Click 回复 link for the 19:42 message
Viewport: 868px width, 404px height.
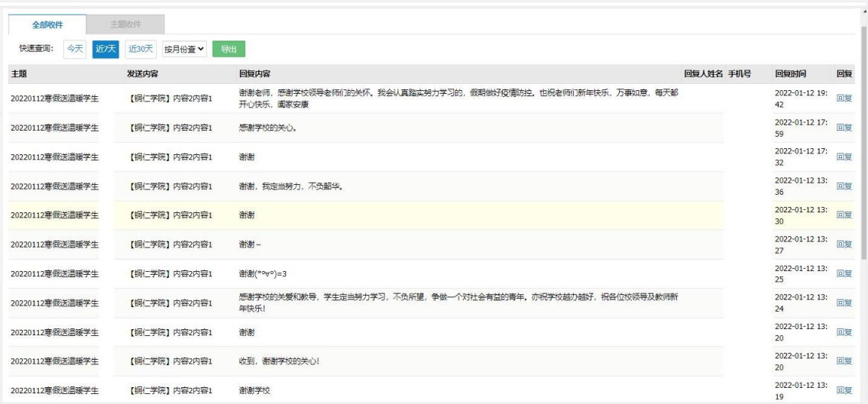[844, 99]
